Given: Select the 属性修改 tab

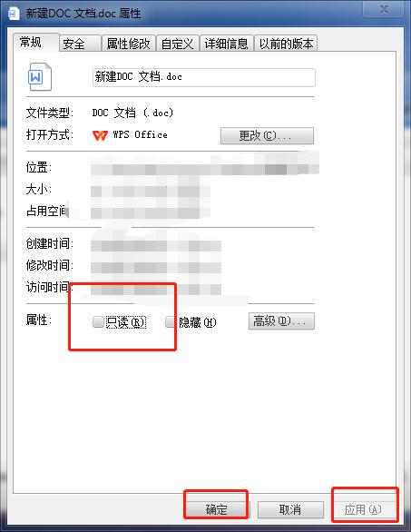Looking at the screenshot, I should (x=129, y=44).
